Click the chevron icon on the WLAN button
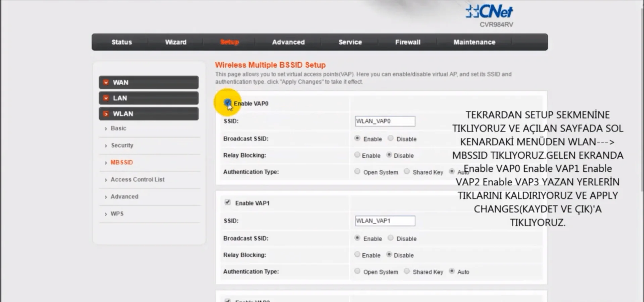This screenshot has height=302, width=644. tap(106, 114)
